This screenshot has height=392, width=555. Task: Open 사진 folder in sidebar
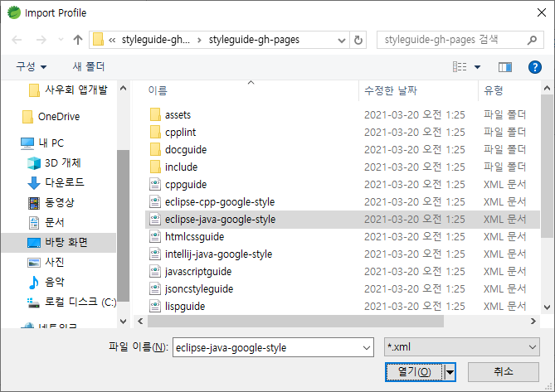pos(46,262)
